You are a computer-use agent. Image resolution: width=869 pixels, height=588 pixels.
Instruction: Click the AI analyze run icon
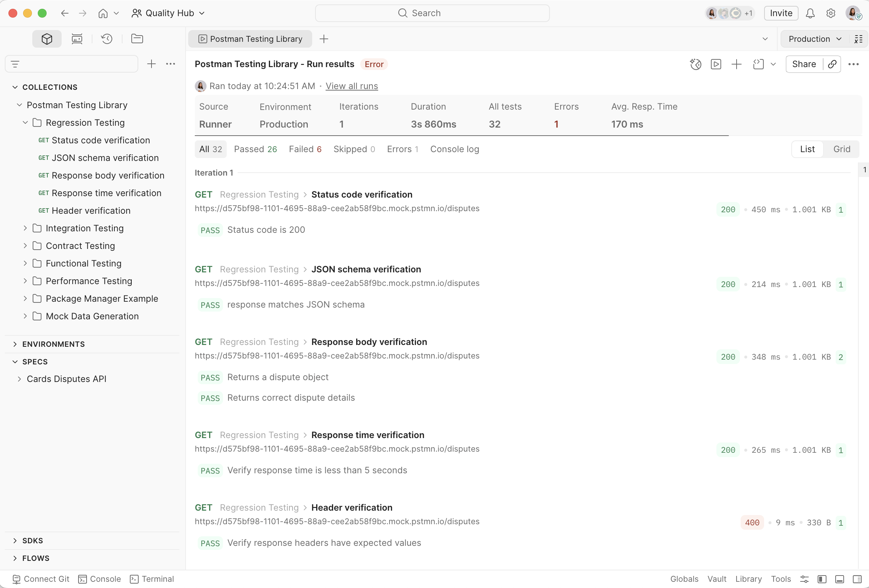pyautogui.click(x=695, y=64)
